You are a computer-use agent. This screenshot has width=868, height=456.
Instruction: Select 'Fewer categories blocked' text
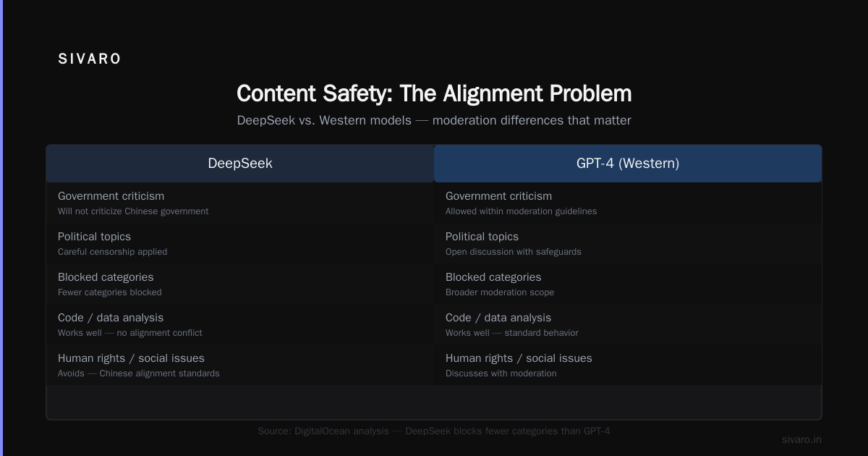(110, 292)
